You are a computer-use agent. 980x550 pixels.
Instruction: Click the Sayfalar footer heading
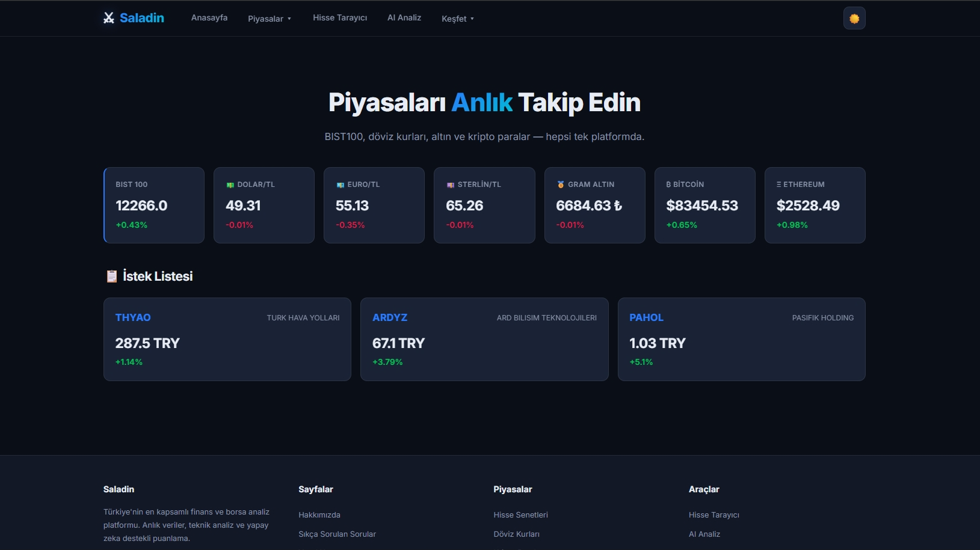point(316,489)
